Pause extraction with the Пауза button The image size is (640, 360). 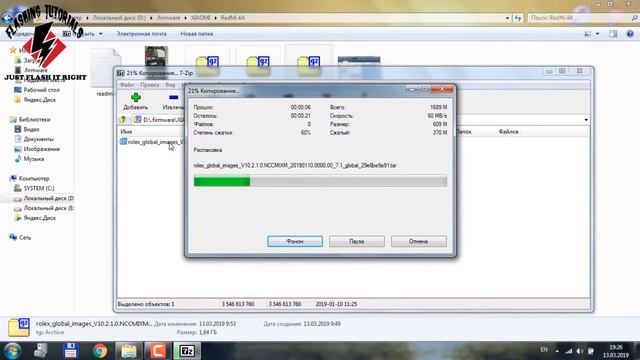click(357, 241)
